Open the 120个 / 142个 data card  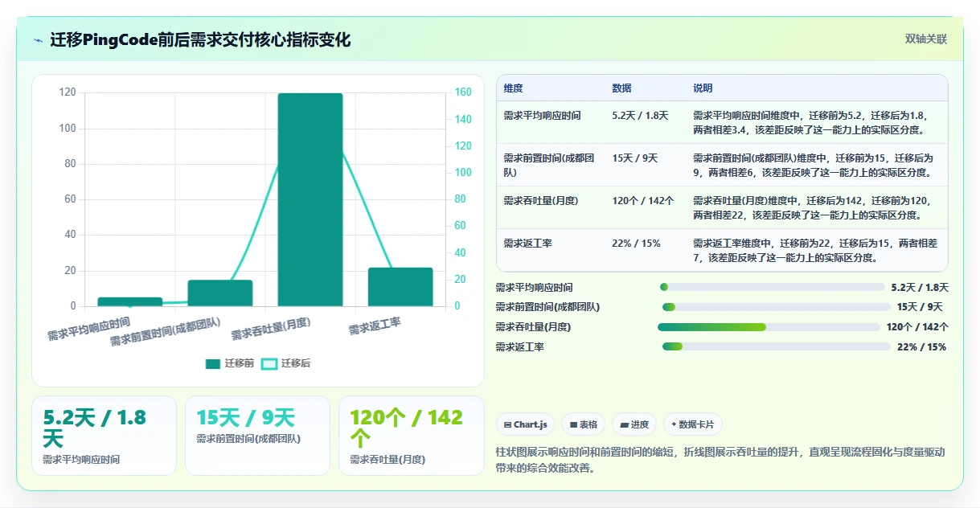412,436
